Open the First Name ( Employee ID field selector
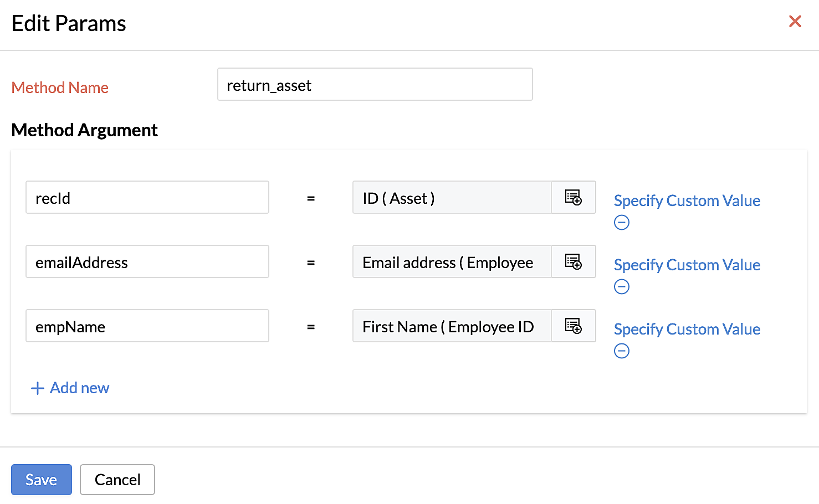This screenshot has width=819, height=504. [x=452, y=326]
